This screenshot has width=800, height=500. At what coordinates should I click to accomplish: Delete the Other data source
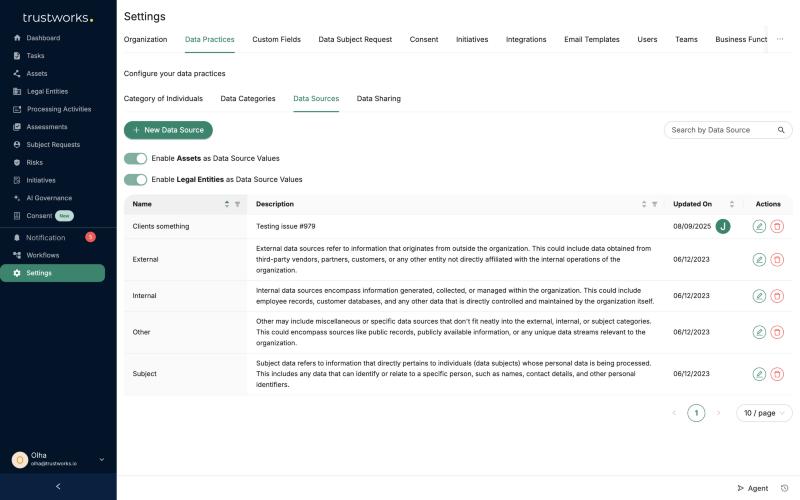pos(777,332)
